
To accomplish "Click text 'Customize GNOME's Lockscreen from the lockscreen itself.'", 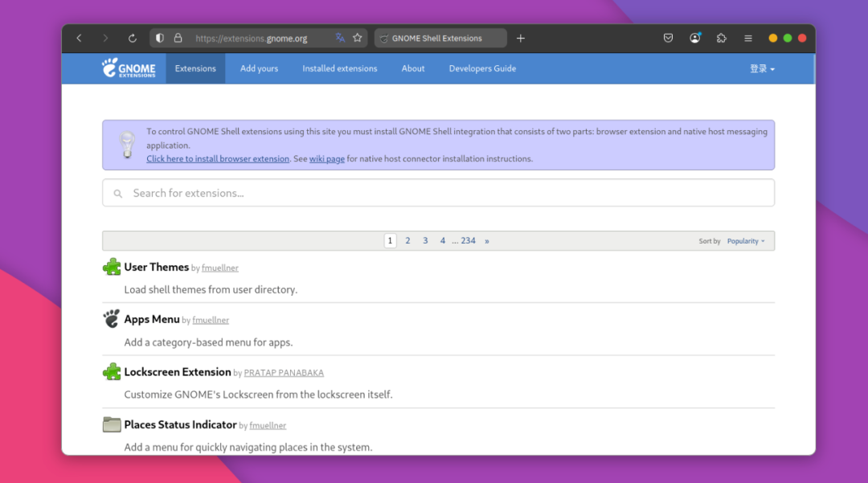I will (258, 395).
